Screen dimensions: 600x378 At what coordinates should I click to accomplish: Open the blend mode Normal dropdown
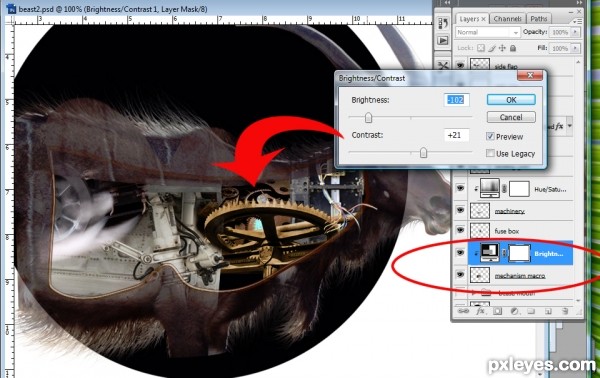click(x=488, y=33)
